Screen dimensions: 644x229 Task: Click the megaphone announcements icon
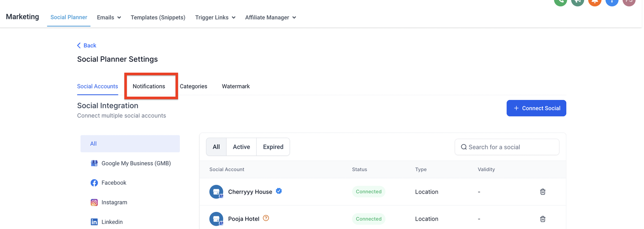point(577,1)
